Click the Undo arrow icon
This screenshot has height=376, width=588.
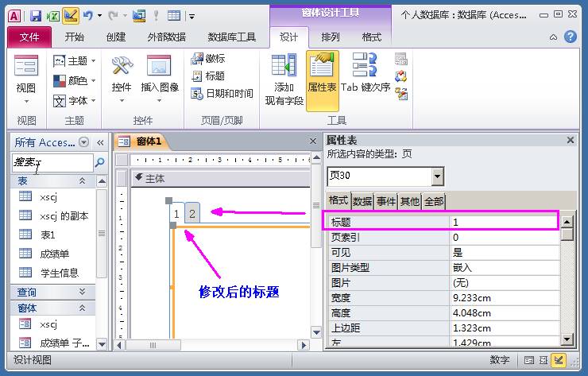point(88,16)
